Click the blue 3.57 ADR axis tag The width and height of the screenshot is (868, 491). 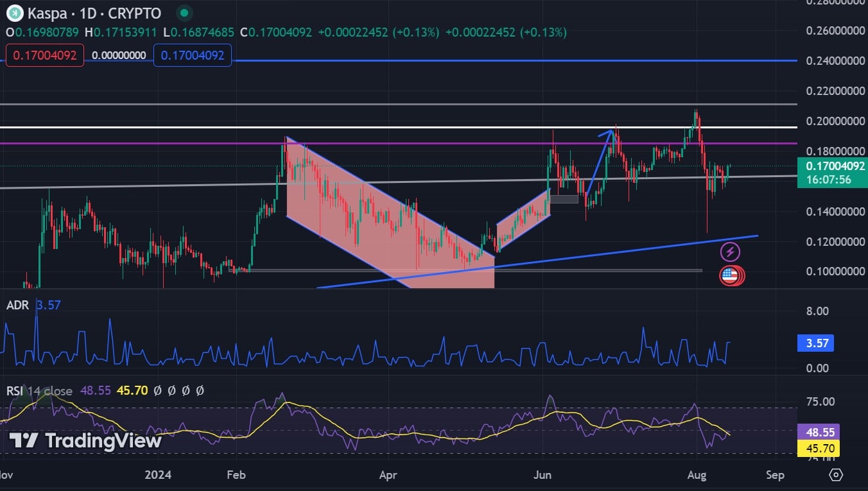[x=816, y=343]
